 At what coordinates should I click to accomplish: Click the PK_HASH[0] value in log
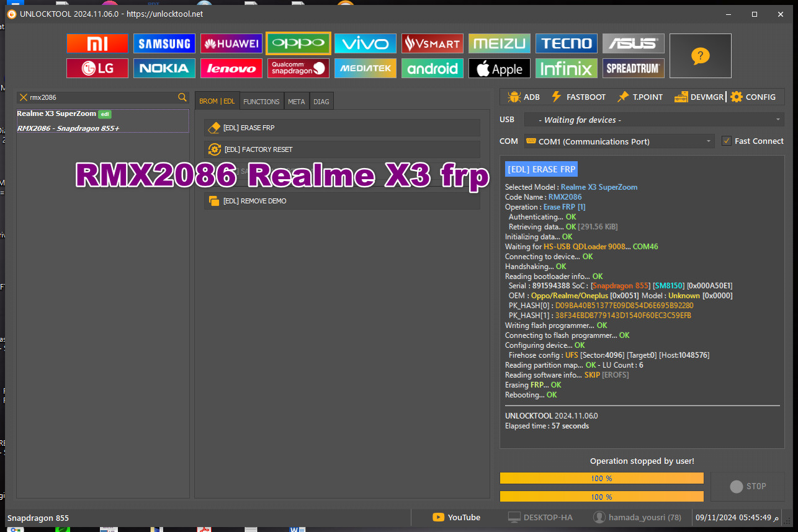tap(624, 306)
